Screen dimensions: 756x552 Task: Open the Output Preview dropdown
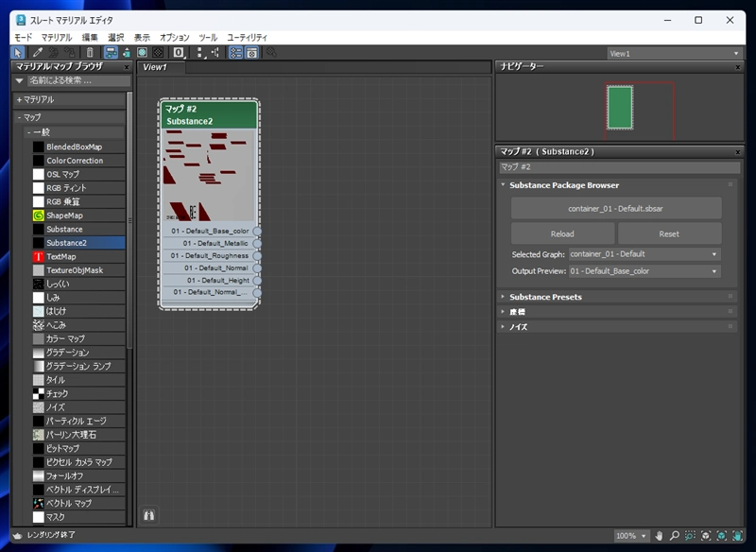pyautogui.click(x=644, y=271)
